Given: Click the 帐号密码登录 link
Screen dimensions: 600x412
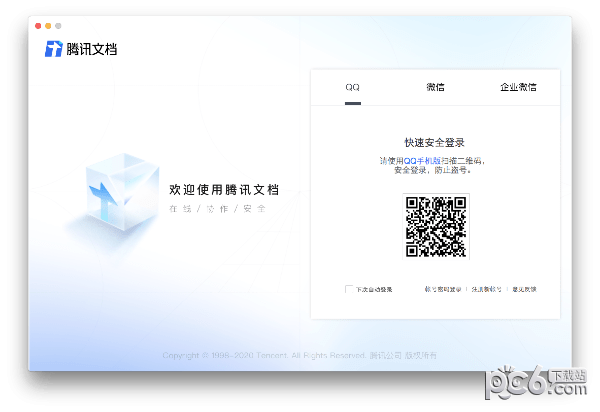Looking at the screenshot, I should click(x=443, y=289).
